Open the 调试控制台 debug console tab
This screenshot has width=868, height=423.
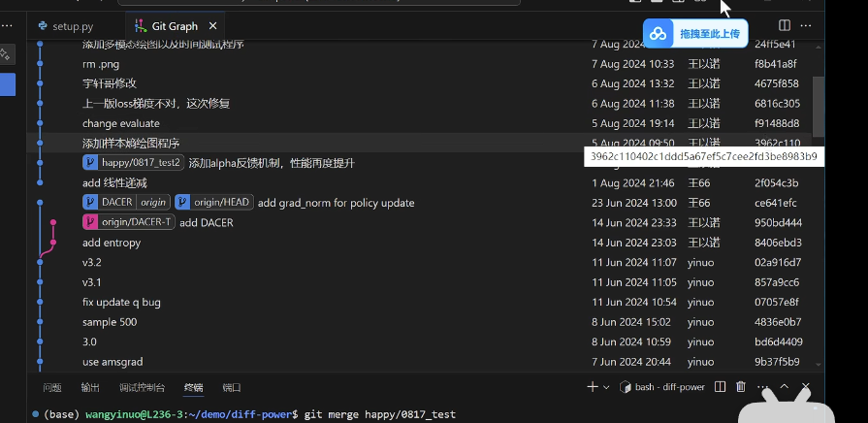(143, 387)
